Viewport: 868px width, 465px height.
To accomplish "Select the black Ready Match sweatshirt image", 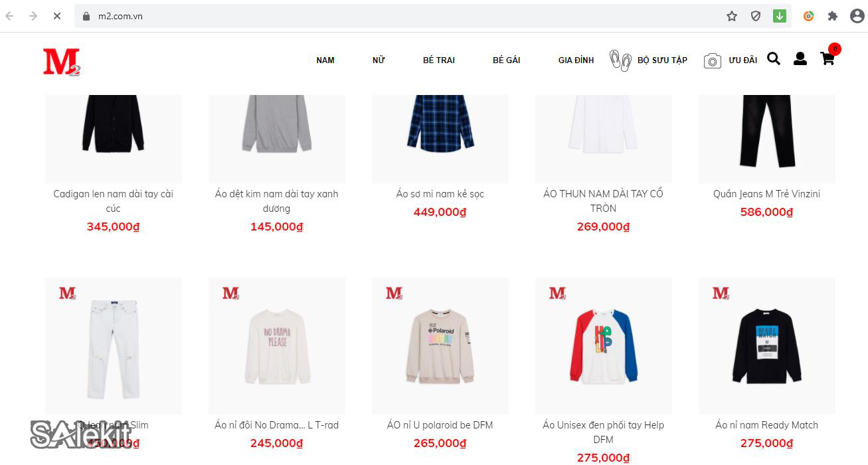I will coord(767,346).
